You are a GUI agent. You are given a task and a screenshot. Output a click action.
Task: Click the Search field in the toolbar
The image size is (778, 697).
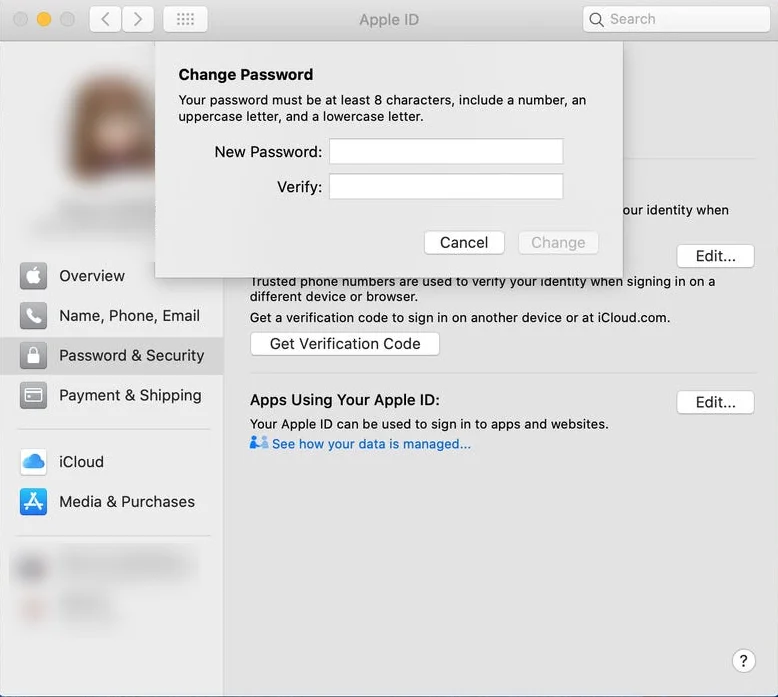tap(678, 19)
